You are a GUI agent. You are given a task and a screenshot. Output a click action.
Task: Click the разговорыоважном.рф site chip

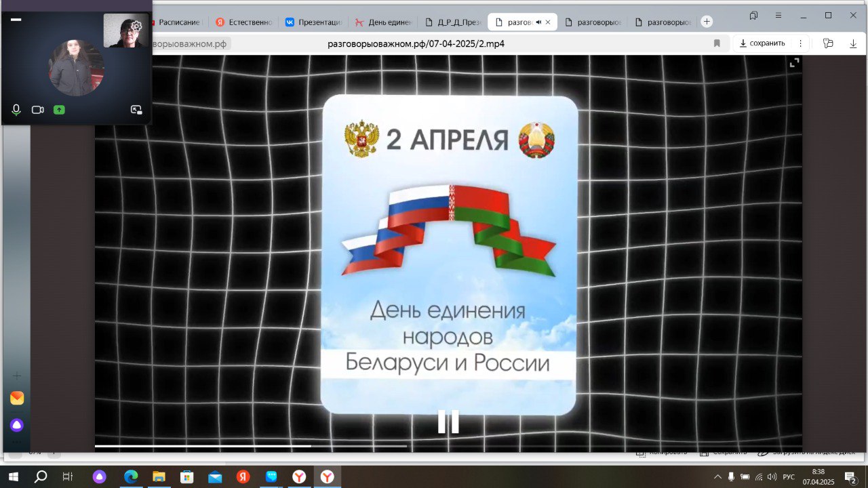(190, 43)
